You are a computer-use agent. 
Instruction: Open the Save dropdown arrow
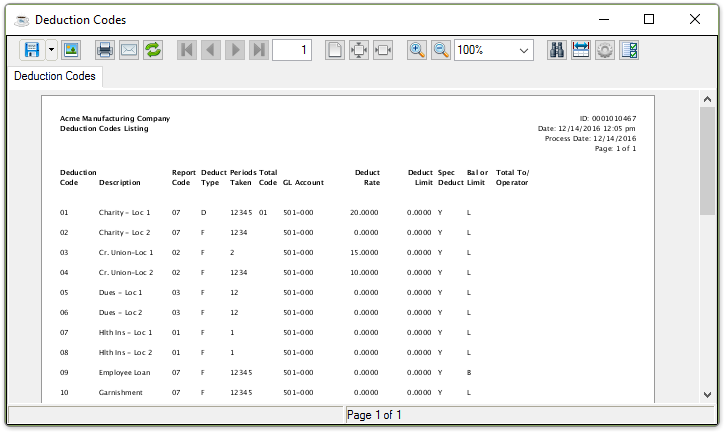pyautogui.click(x=50, y=50)
